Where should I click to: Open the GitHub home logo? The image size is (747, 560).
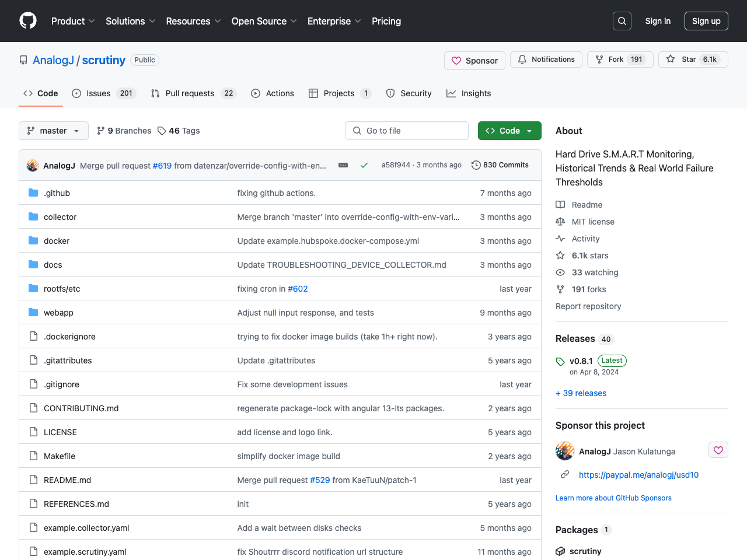click(x=28, y=21)
